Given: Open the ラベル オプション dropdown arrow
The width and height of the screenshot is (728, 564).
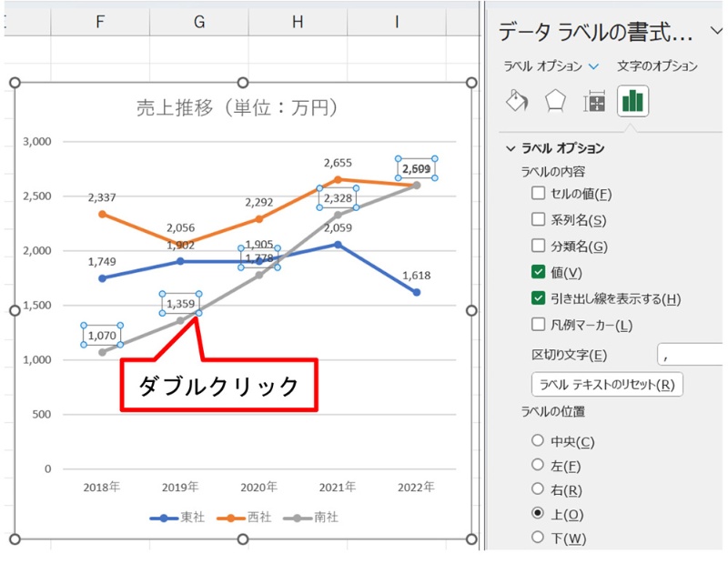Looking at the screenshot, I should [x=594, y=66].
